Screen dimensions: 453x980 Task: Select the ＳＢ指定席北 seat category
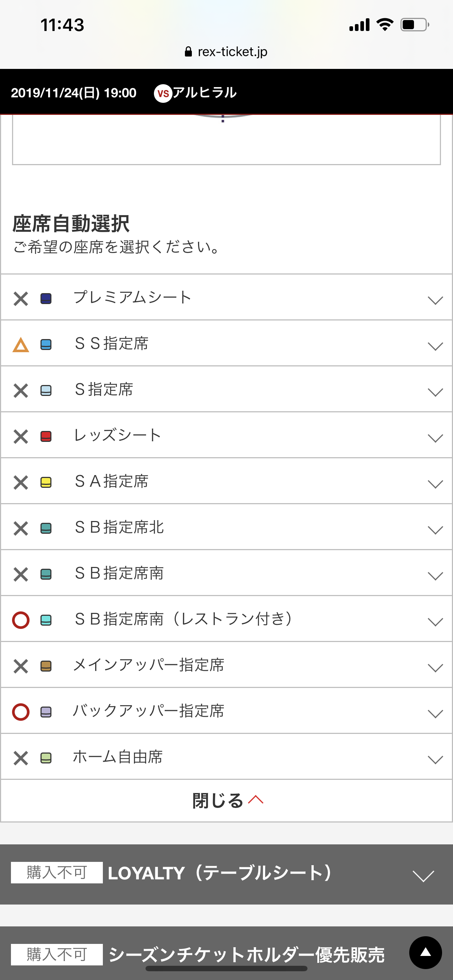[120, 527]
